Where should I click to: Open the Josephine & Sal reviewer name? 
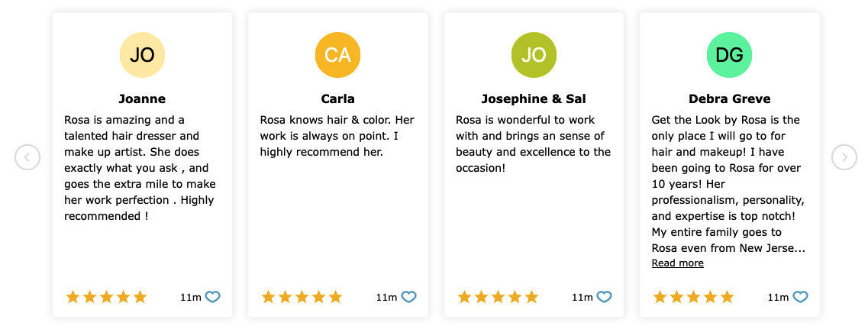point(534,99)
